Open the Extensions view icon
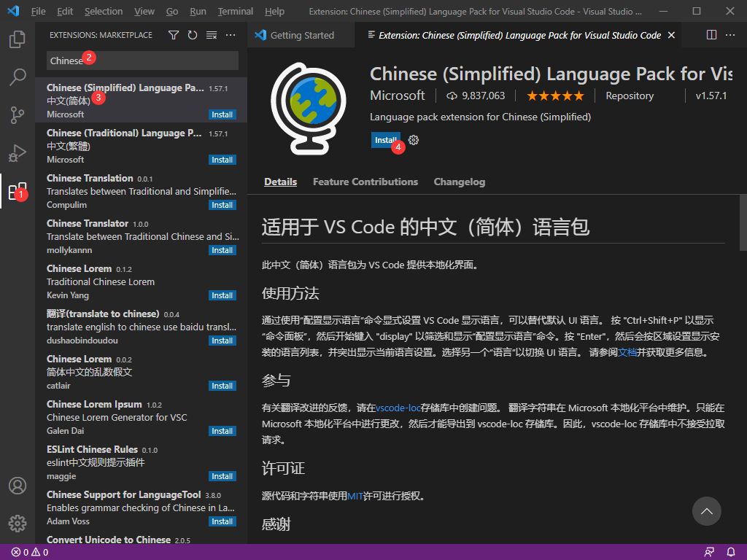 [x=18, y=191]
